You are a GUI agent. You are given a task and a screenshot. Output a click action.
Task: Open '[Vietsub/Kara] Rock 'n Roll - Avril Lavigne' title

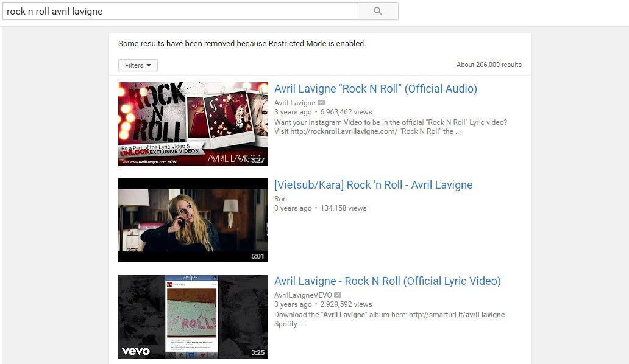tap(373, 184)
